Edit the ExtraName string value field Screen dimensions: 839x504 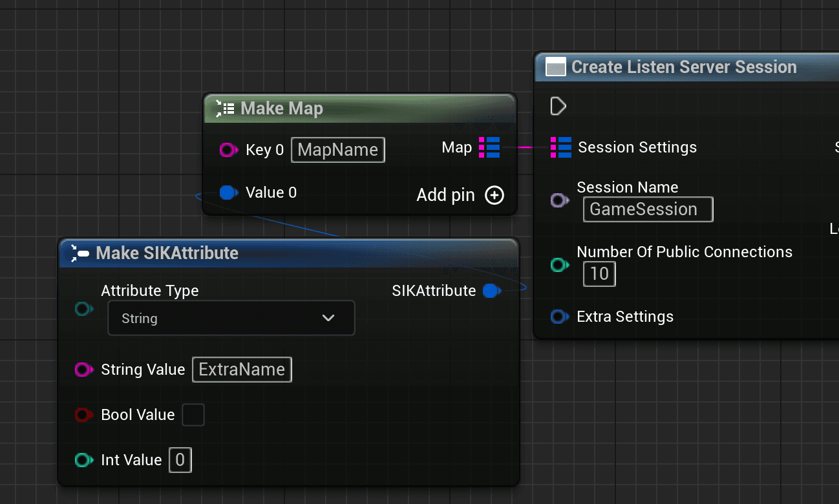pos(242,370)
